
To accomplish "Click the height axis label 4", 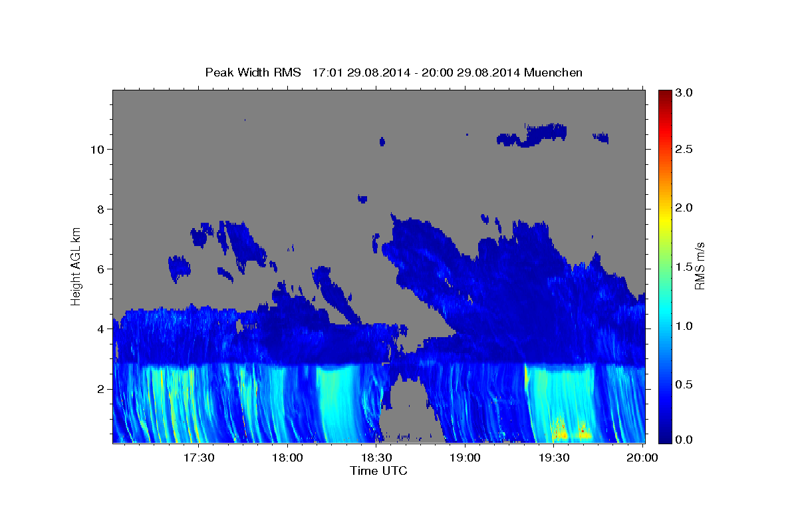I will (100, 329).
